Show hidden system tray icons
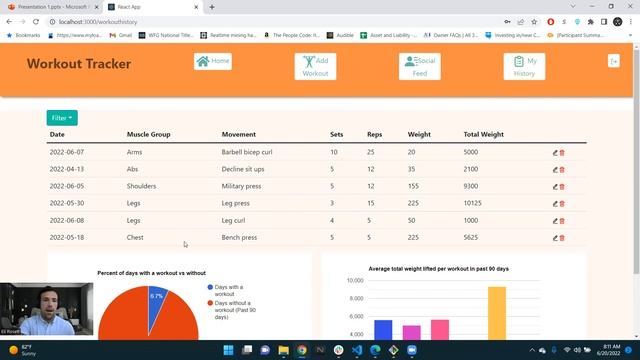Screen dimensions: 640x360 click(532, 350)
